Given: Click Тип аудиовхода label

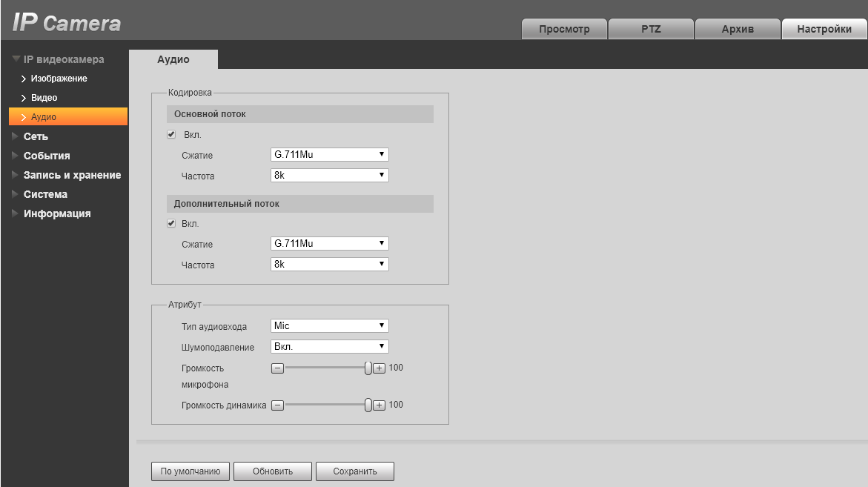Looking at the screenshot, I should (213, 327).
